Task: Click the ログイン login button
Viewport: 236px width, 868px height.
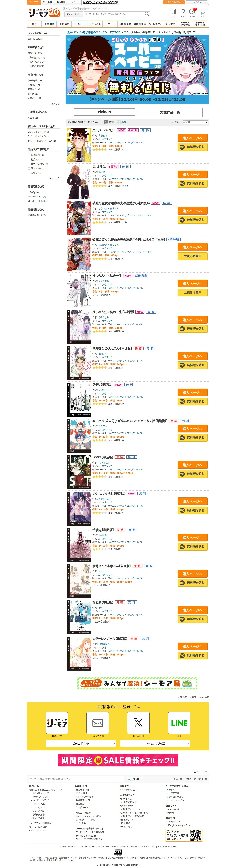Action: pyautogui.click(x=196, y=2)
